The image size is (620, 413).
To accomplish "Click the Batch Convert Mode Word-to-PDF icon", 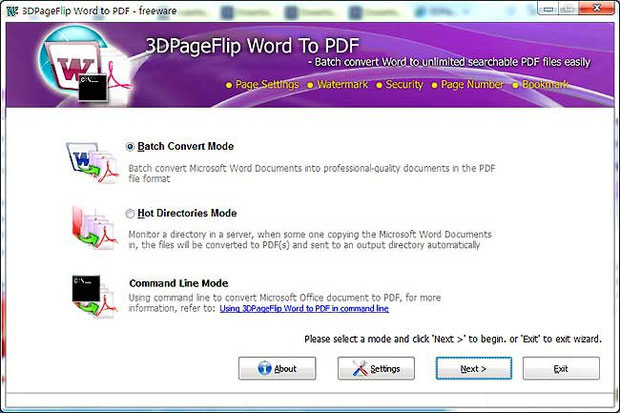I will pyautogui.click(x=93, y=163).
